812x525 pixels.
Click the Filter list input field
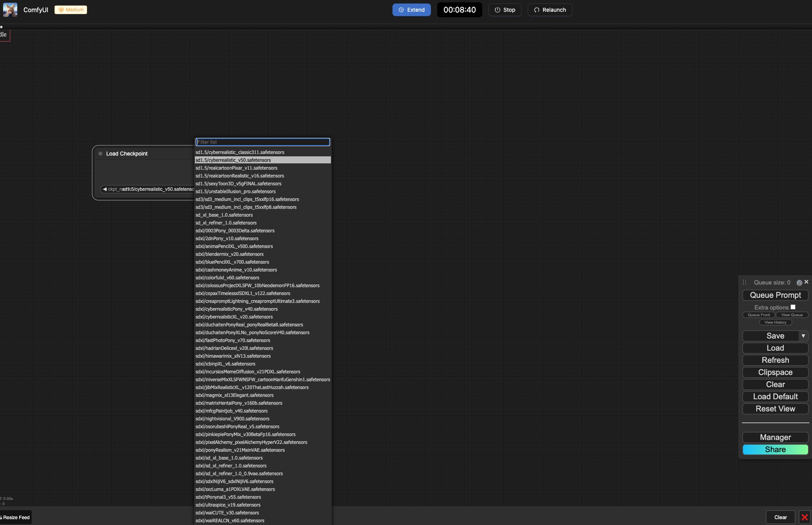click(262, 142)
